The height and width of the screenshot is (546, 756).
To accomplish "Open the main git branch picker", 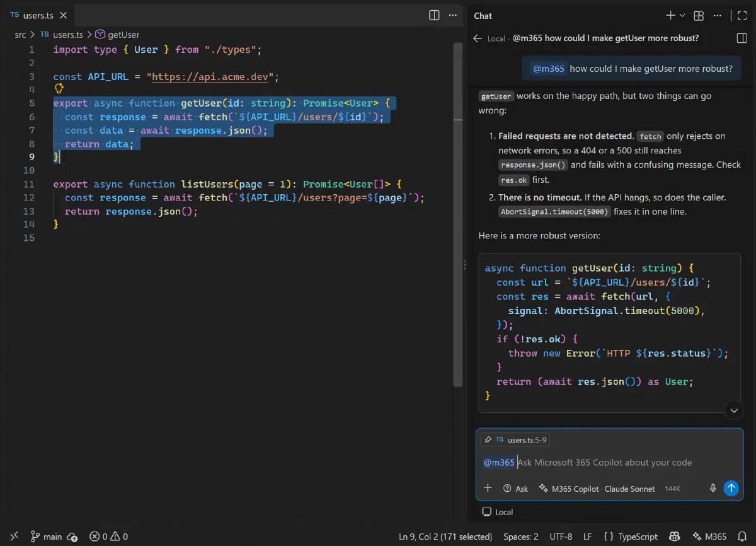I will [x=47, y=537].
